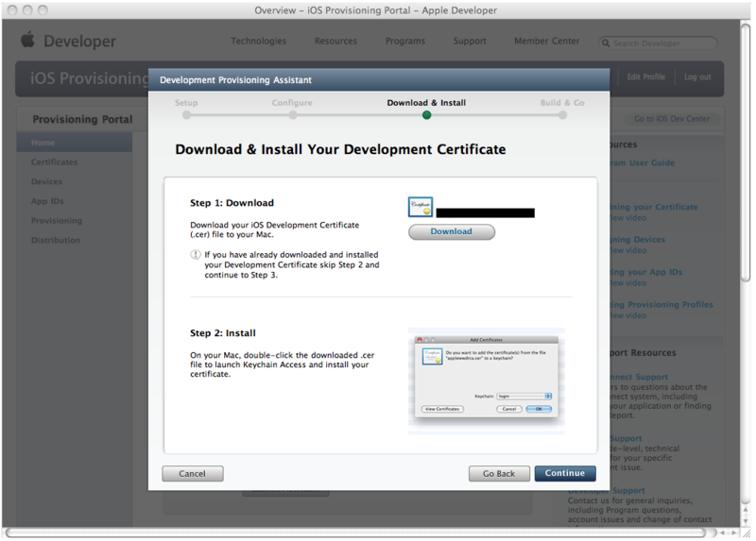The width and height of the screenshot is (756, 541).
Task: Open the Assigning Devices link
Action: [637, 240]
